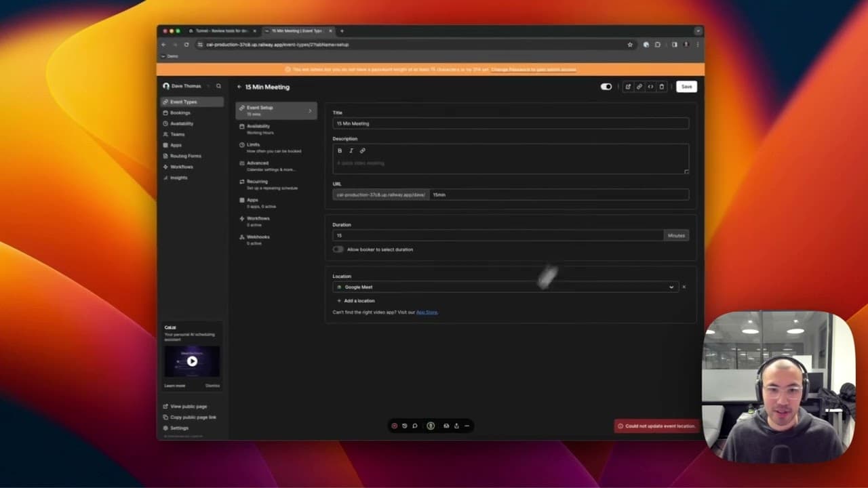Click the Event Setup chevron arrow

point(310,110)
